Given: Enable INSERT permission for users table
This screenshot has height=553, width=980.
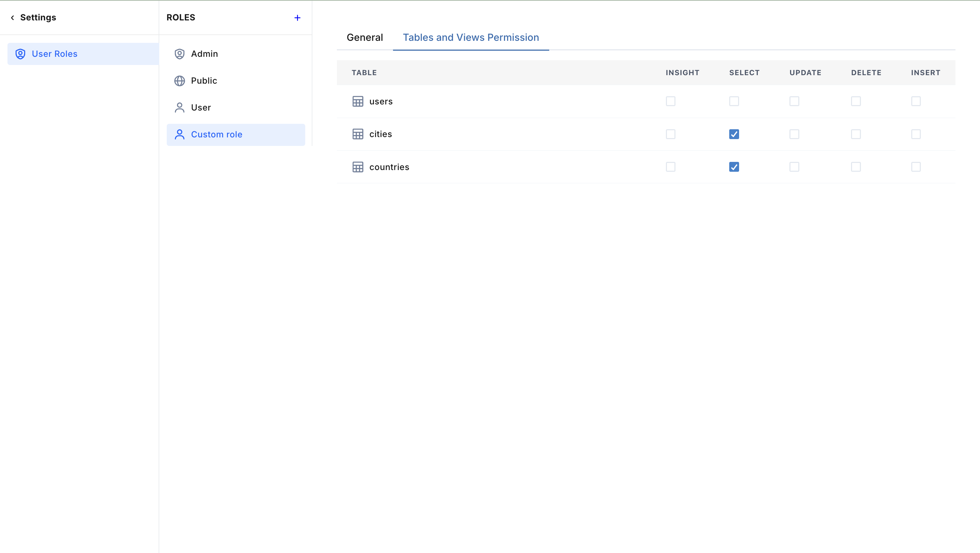Looking at the screenshot, I should tap(916, 101).
